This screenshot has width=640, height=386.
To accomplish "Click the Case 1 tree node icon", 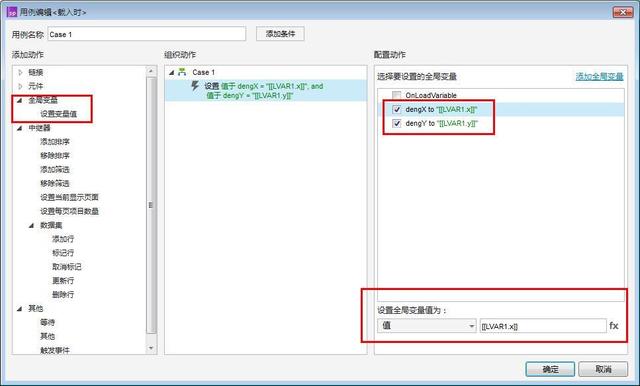I will point(182,72).
